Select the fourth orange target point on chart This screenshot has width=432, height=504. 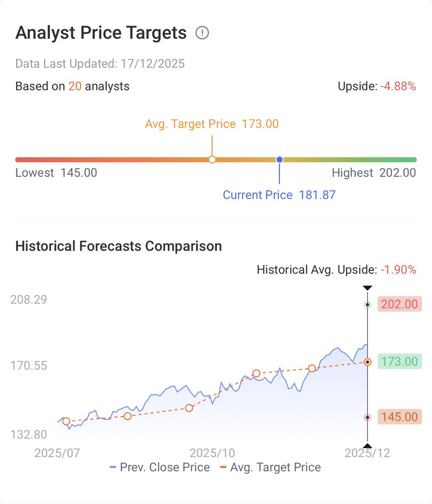(x=256, y=373)
